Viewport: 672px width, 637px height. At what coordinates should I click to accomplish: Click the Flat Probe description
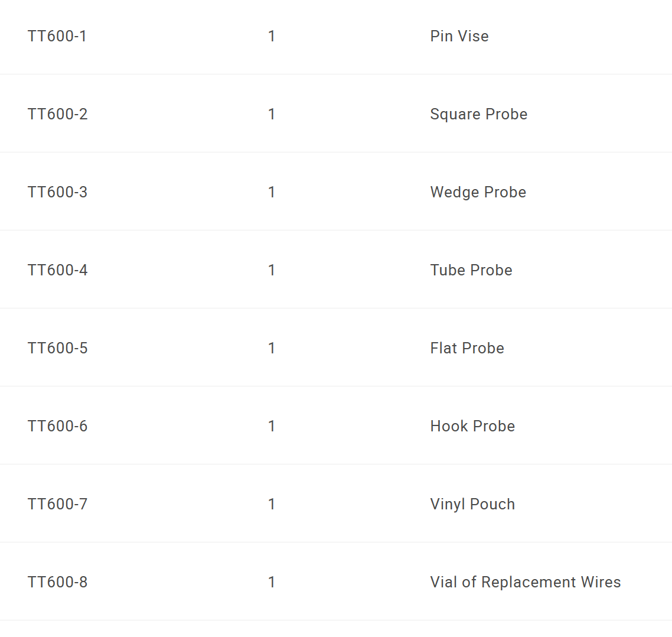coord(467,348)
